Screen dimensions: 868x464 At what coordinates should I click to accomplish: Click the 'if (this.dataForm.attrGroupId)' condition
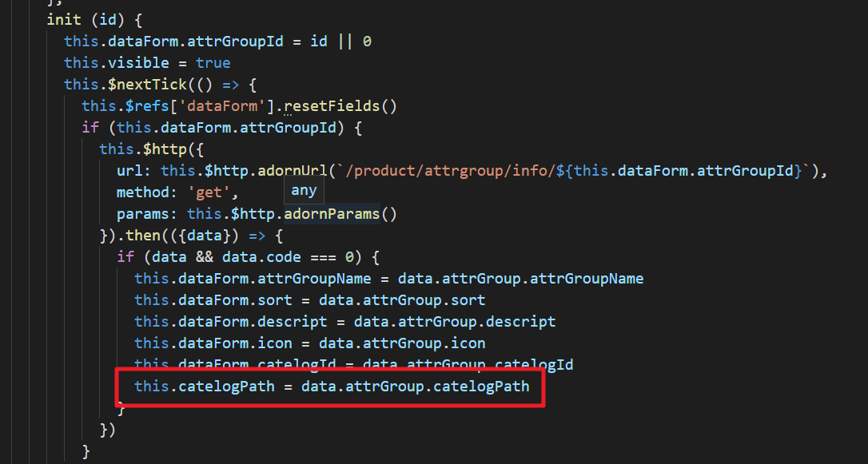coord(221,128)
